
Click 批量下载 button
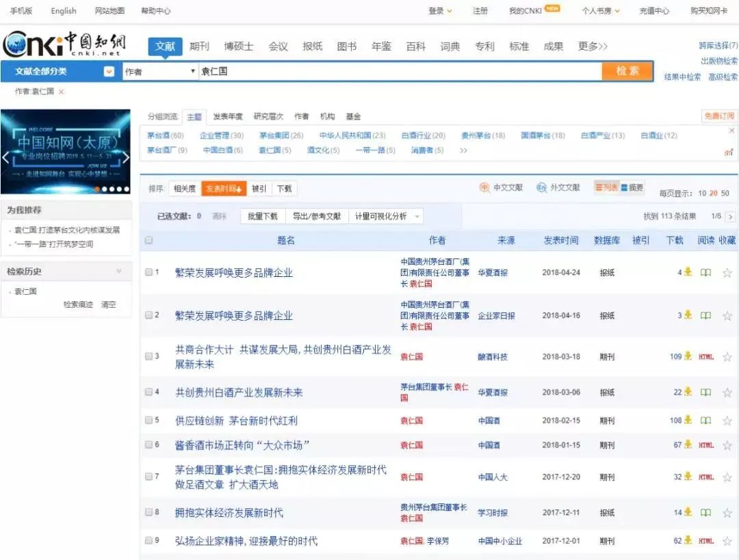(x=263, y=216)
